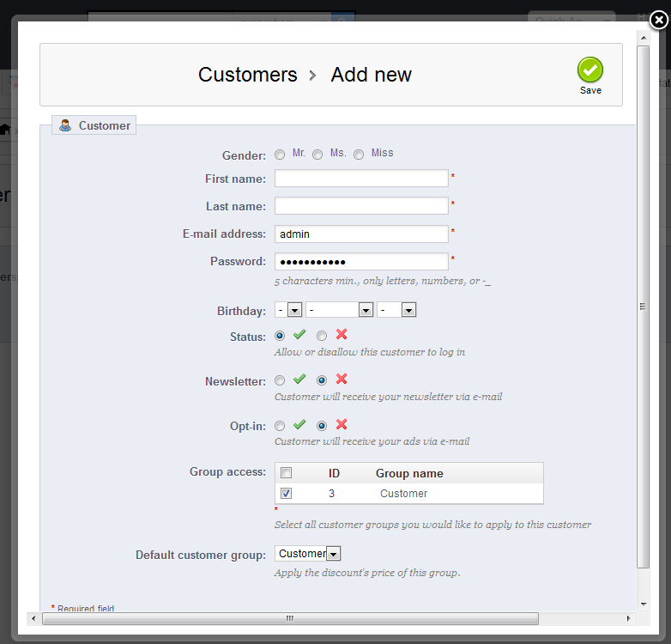671x644 pixels.
Task: Click the green Save checkmark icon
Action: 590,70
